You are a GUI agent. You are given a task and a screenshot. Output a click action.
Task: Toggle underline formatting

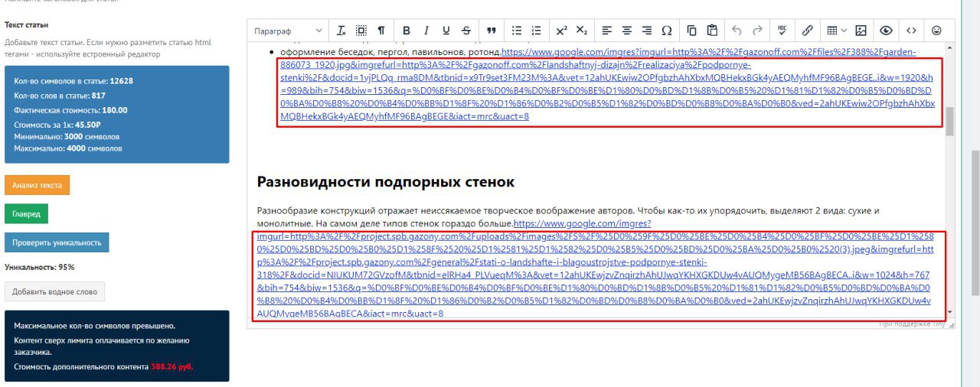(446, 31)
